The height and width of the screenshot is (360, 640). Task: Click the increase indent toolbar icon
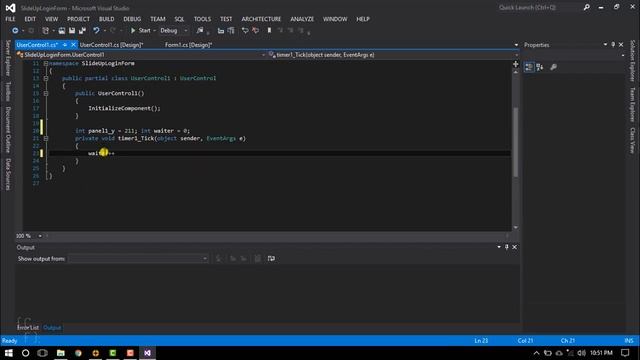tap(231, 31)
